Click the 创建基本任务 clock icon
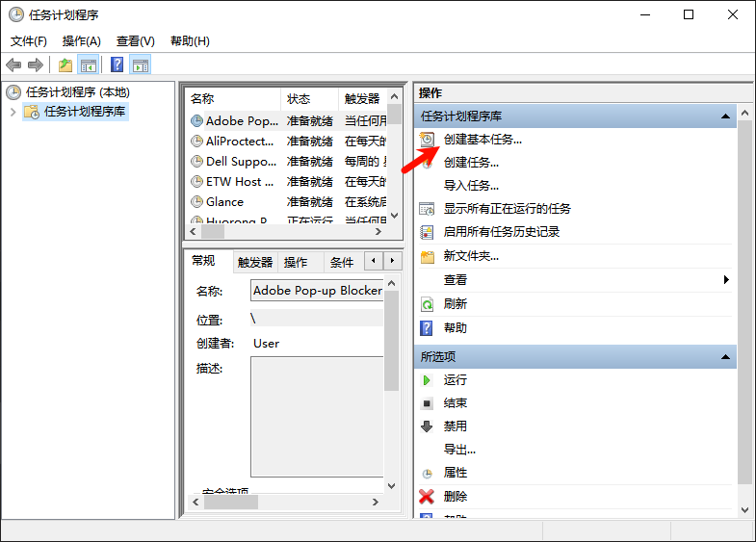This screenshot has height=542, width=756. coord(428,140)
